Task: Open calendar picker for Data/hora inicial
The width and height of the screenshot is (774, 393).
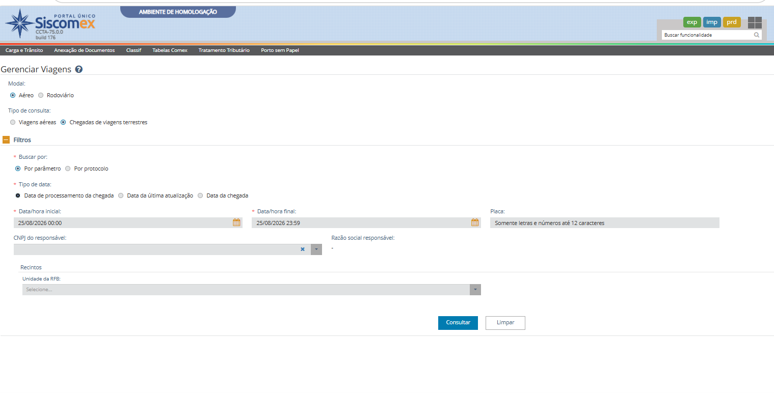Action: coord(236,223)
